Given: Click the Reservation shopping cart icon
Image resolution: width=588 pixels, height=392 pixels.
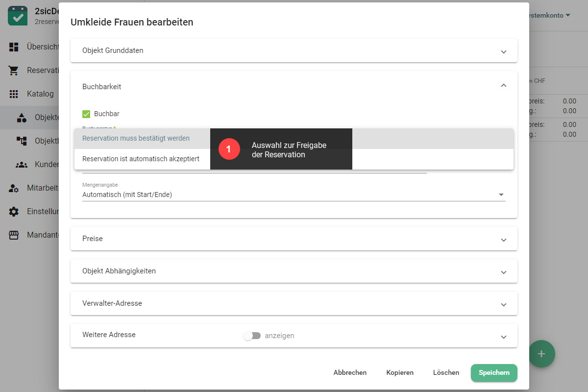Looking at the screenshot, I should pos(14,71).
